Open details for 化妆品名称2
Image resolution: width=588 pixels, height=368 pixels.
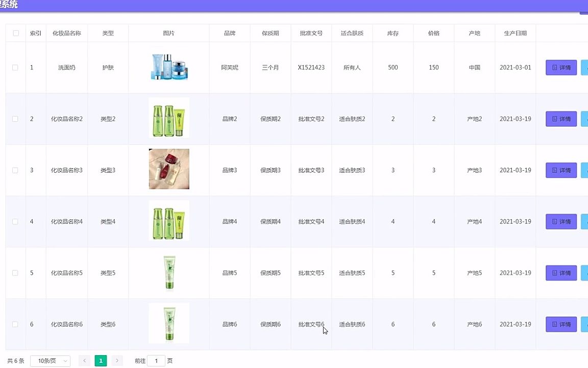[561, 119]
